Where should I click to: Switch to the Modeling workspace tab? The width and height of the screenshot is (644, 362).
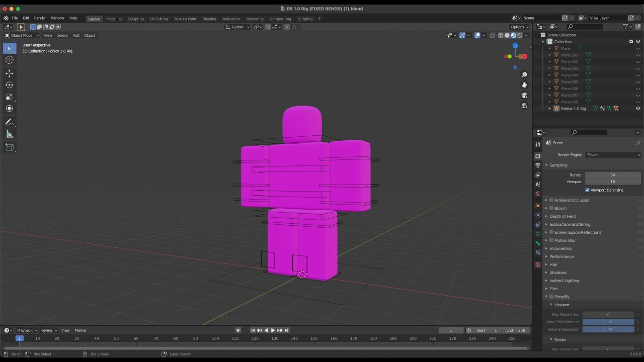point(114,19)
